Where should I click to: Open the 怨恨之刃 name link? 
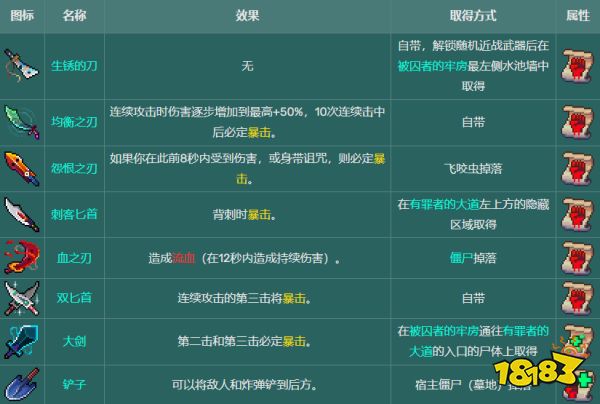[74, 169]
